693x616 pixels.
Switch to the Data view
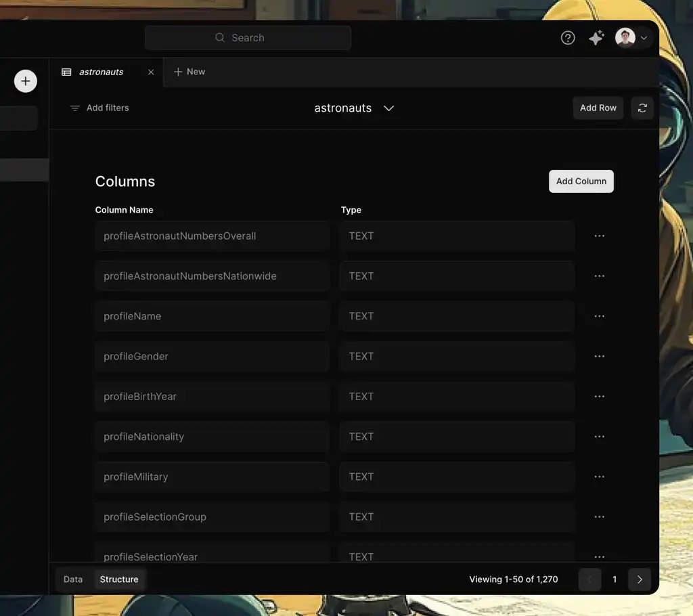tap(73, 579)
